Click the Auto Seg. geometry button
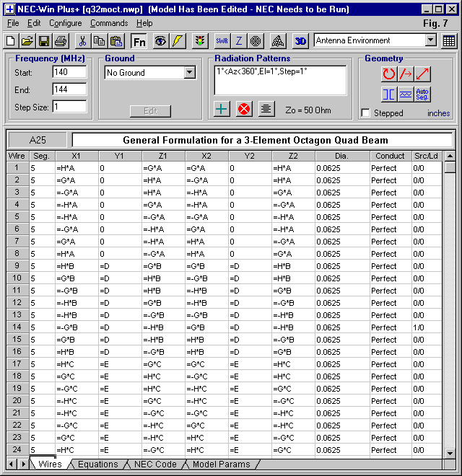The image size is (462, 476). click(423, 94)
